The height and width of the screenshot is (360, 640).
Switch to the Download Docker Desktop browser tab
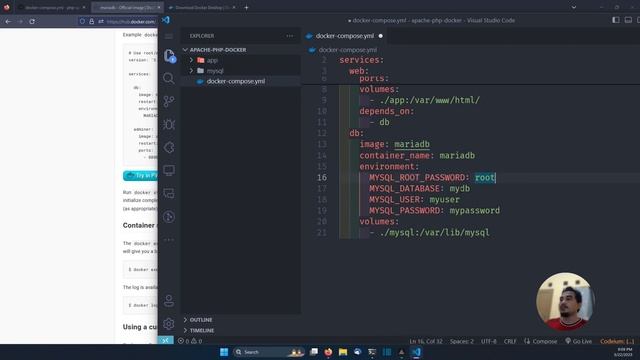coord(202,7)
